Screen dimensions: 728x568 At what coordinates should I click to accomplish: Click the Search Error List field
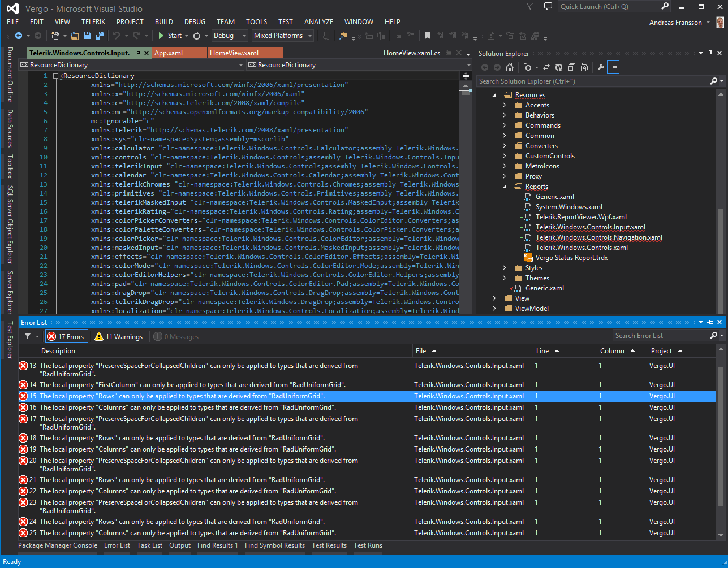[x=660, y=336]
